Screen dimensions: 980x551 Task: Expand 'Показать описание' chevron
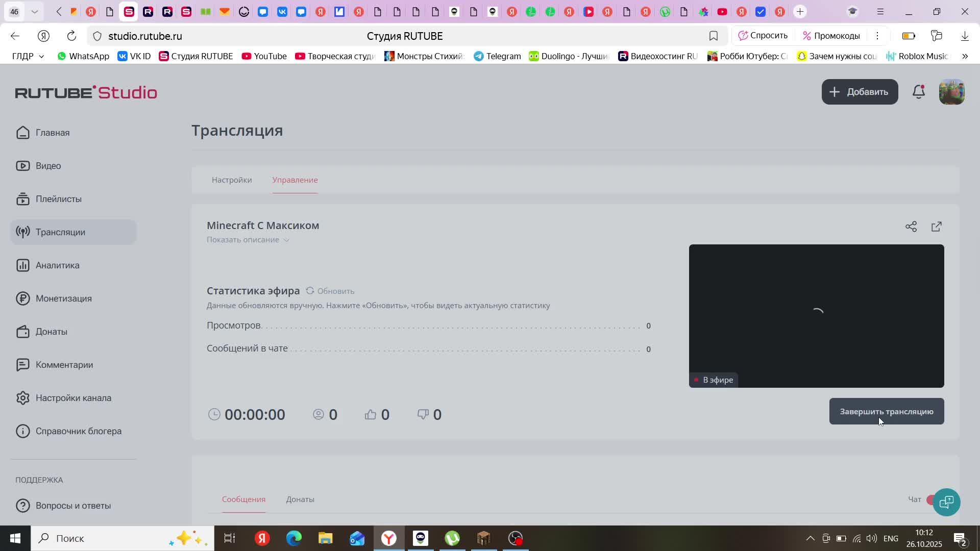pos(286,240)
